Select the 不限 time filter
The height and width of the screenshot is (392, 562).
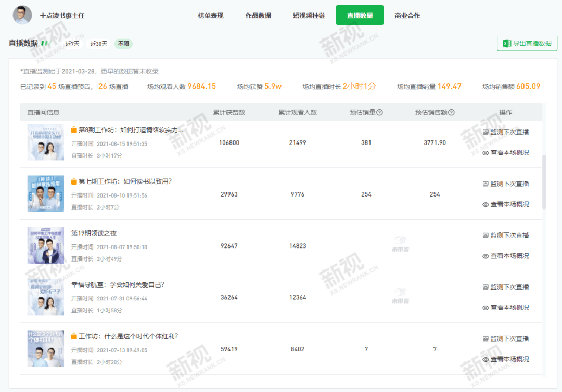(124, 44)
